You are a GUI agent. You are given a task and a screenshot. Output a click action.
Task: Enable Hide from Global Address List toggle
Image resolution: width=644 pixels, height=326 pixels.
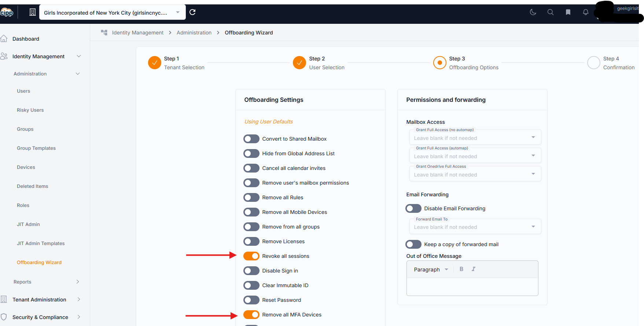click(251, 153)
